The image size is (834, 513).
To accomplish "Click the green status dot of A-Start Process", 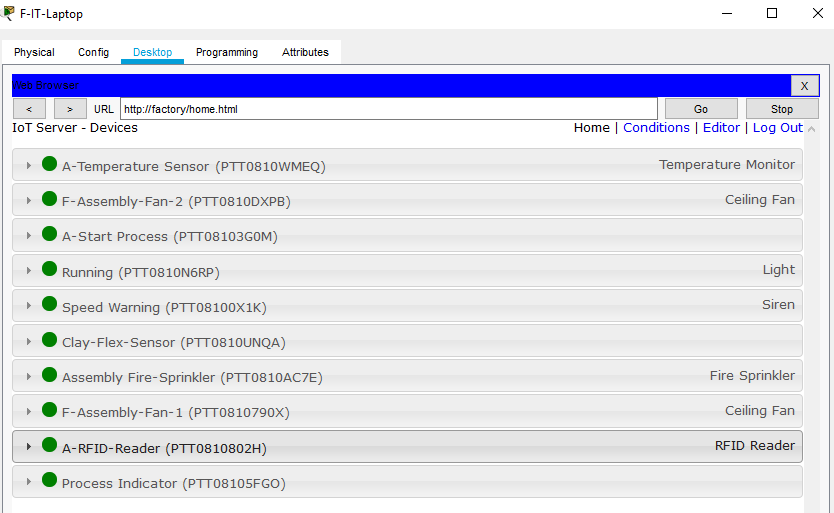I will [x=49, y=234].
